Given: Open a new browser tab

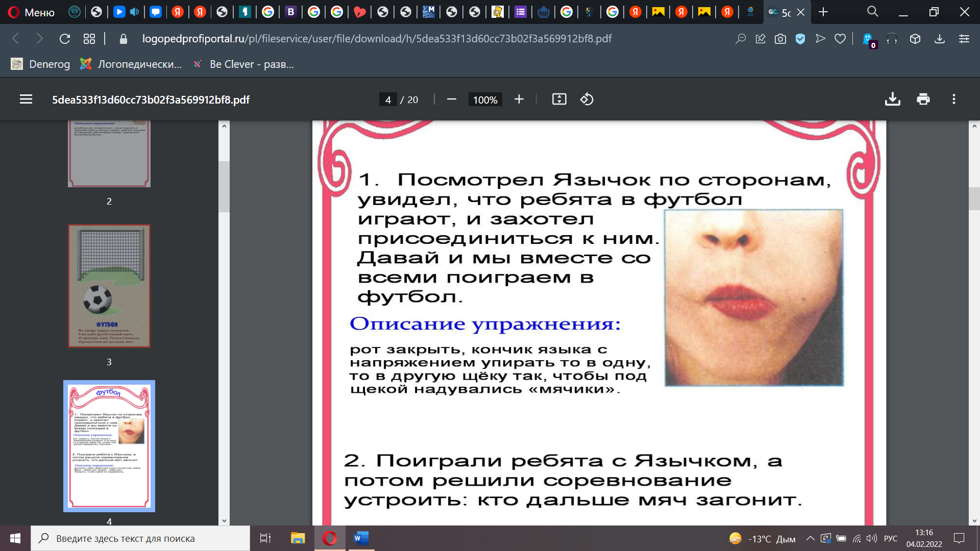Looking at the screenshot, I should tap(823, 12).
